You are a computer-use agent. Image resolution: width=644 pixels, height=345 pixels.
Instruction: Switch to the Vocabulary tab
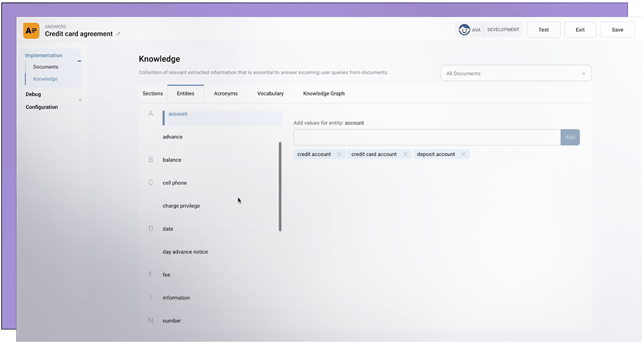(x=270, y=93)
